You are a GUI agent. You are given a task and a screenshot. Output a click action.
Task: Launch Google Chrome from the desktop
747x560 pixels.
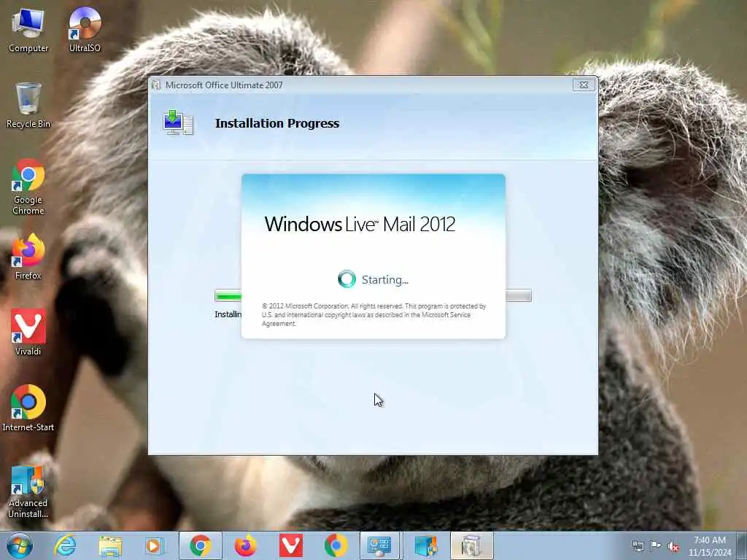pos(28,187)
